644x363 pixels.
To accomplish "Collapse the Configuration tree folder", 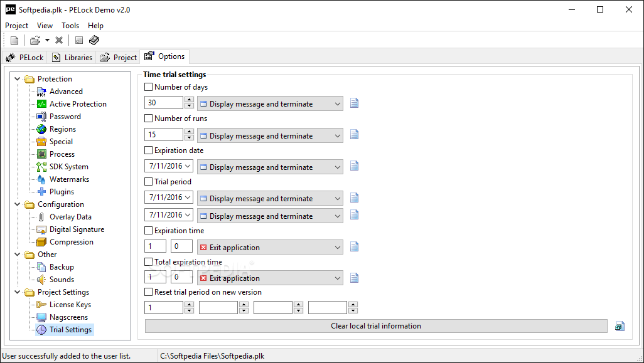I will coord(17,204).
